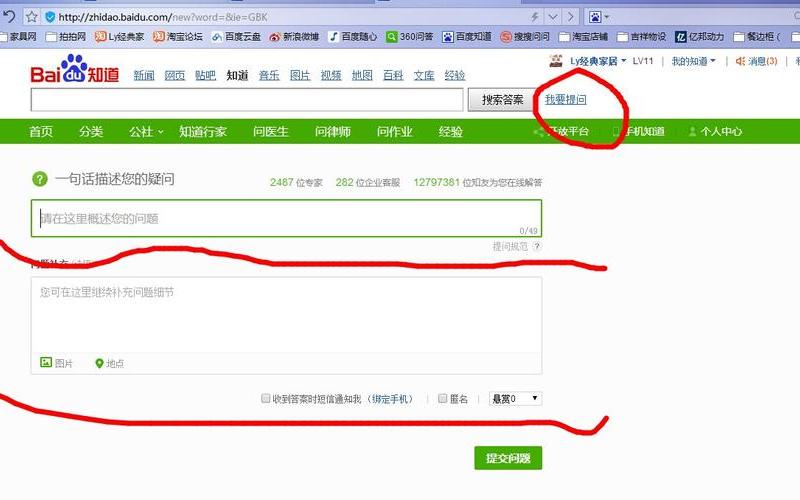Click the go-forward arrow next to address bar

tap(570, 17)
